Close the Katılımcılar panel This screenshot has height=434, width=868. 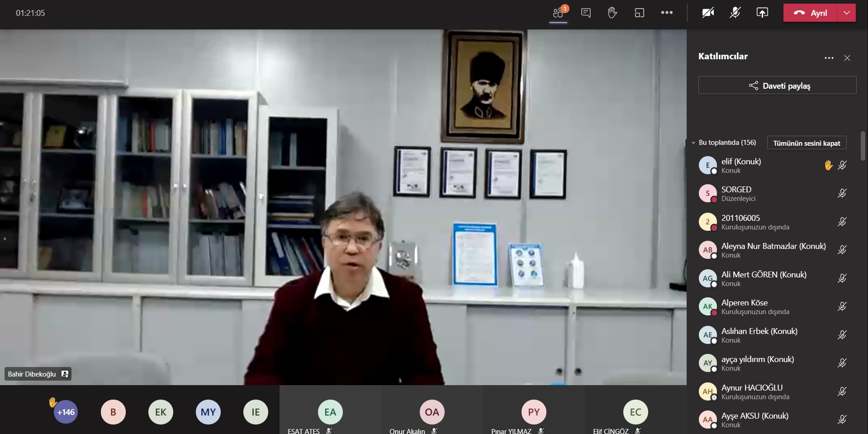pyautogui.click(x=847, y=58)
